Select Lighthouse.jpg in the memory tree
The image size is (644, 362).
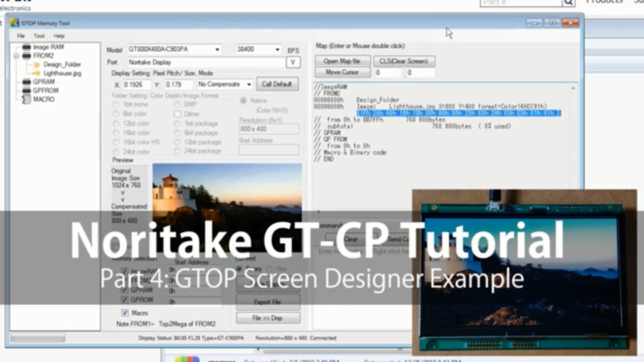pos(62,73)
